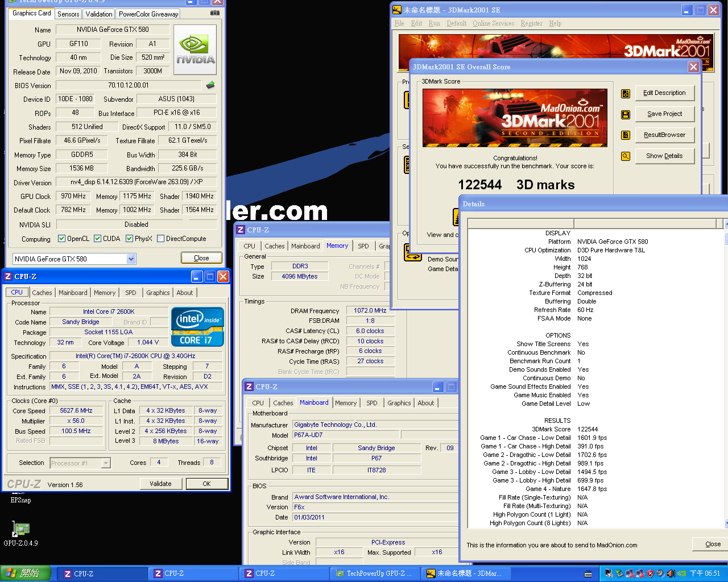Click the BIOS save icon beside BIOS Version
728x582 pixels.
click(210, 85)
